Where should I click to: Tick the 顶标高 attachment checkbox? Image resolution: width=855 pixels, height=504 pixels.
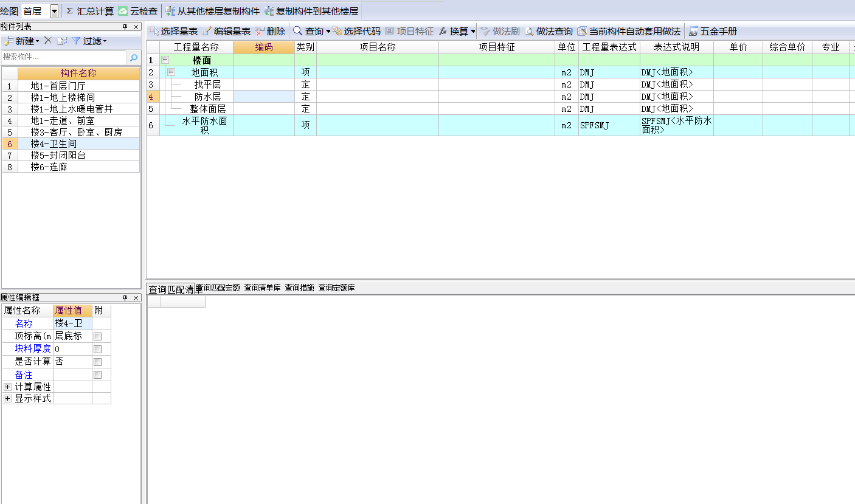(97, 336)
